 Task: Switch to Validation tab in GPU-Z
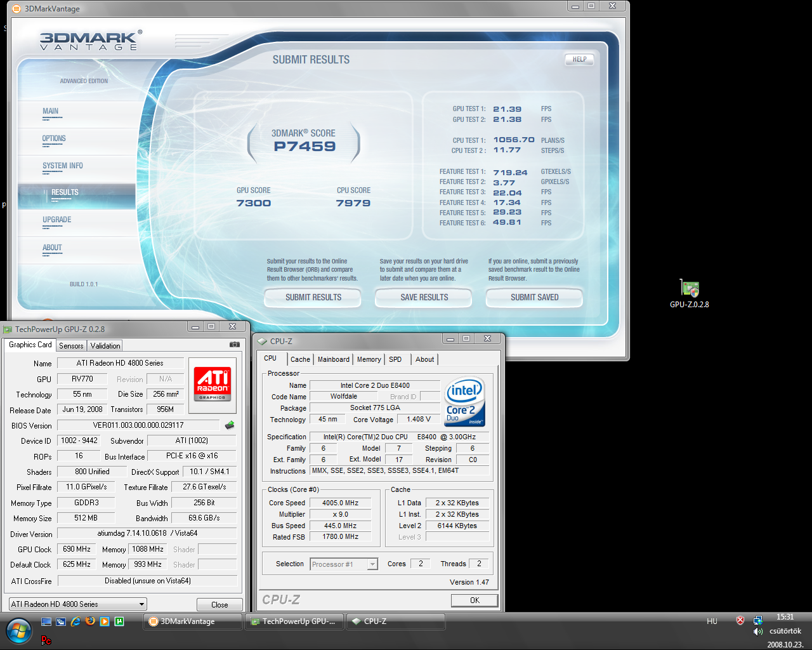point(105,346)
